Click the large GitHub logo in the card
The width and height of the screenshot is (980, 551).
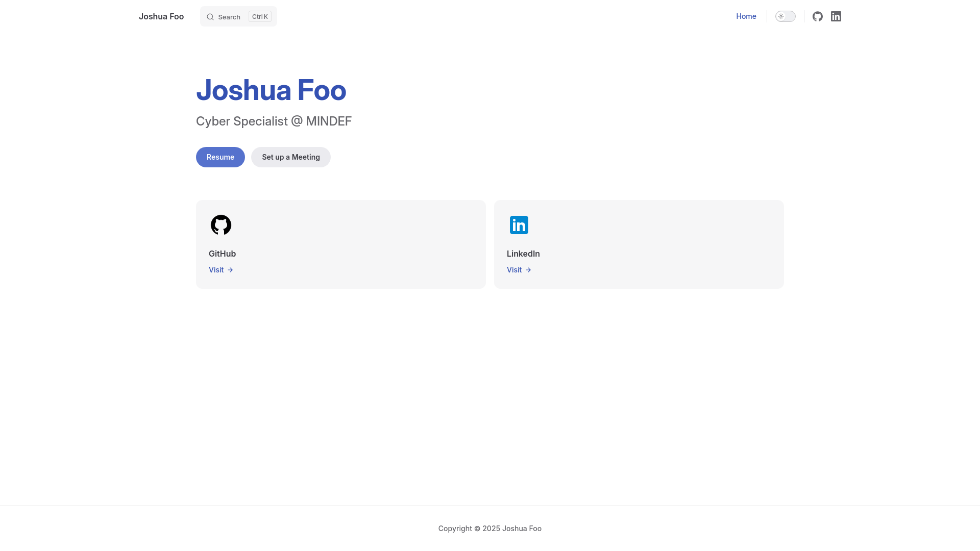point(221,225)
